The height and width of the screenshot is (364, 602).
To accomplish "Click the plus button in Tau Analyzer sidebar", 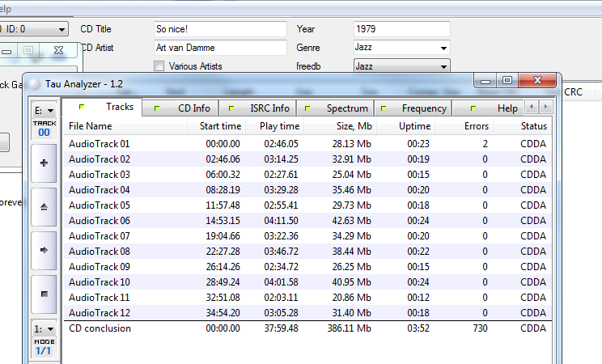I will (45, 163).
